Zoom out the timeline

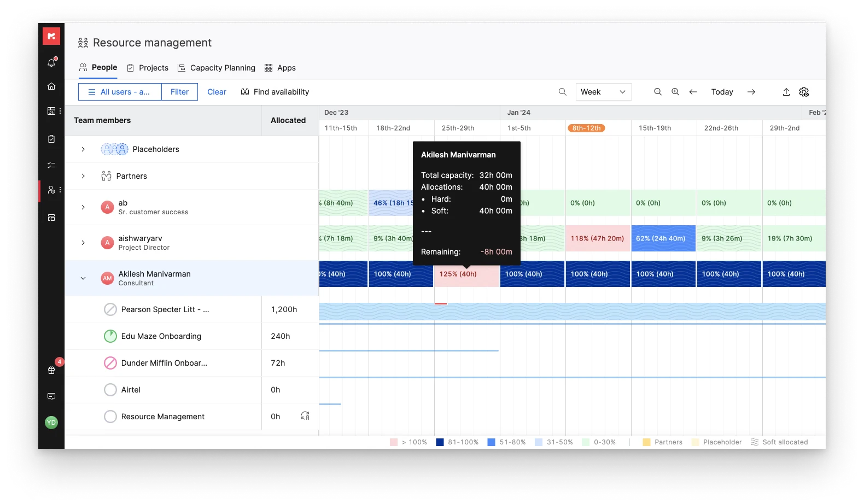coord(658,92)
